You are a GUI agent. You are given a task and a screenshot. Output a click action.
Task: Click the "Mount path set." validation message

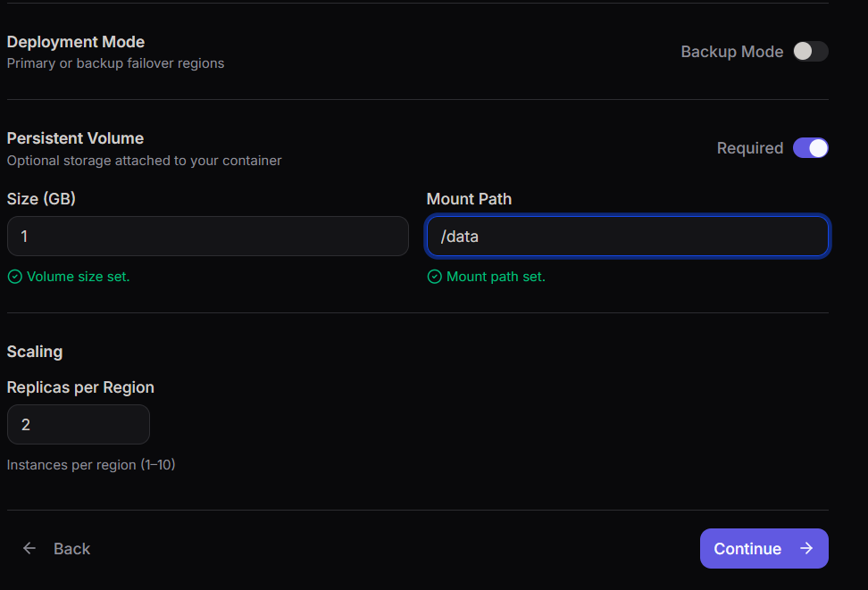(x=496, y=277)
